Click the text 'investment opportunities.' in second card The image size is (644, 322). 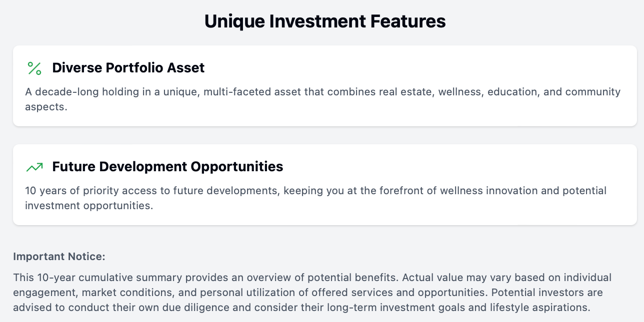[89, 205]
